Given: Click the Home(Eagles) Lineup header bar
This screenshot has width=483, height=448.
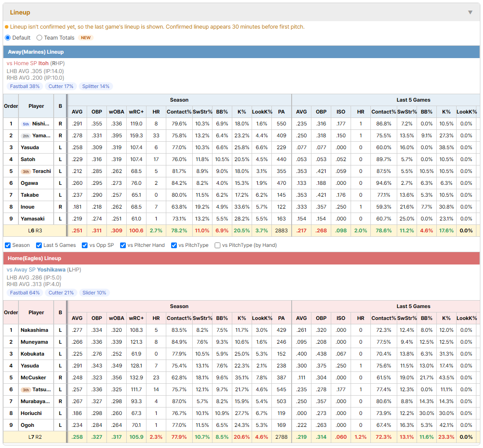Looking at the screenshot, I should 241,258.
